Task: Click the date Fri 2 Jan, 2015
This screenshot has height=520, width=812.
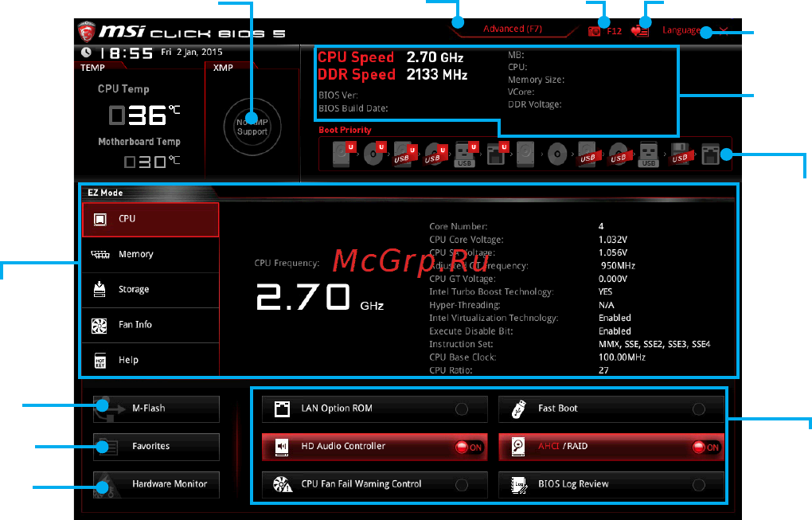Action: (x=192, y=52)
